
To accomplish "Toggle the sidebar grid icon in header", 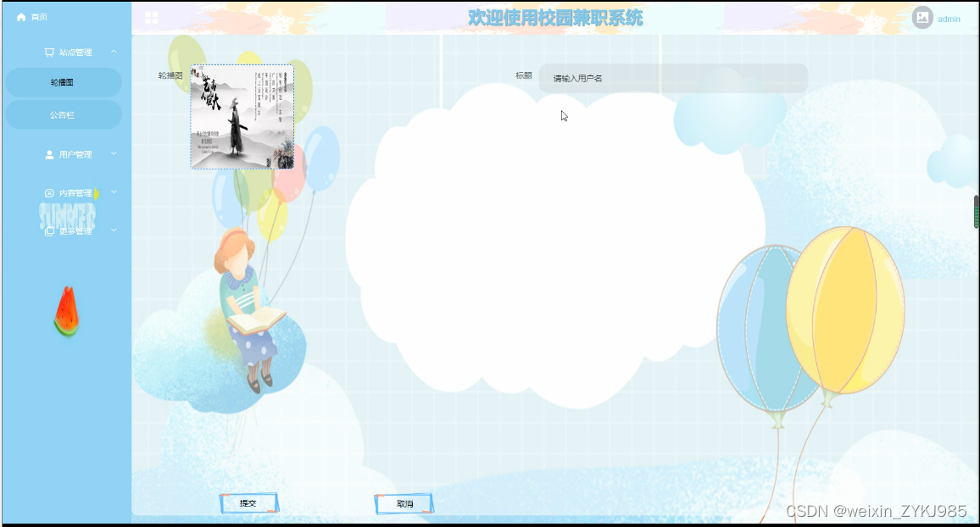I will tap(151, 18).
